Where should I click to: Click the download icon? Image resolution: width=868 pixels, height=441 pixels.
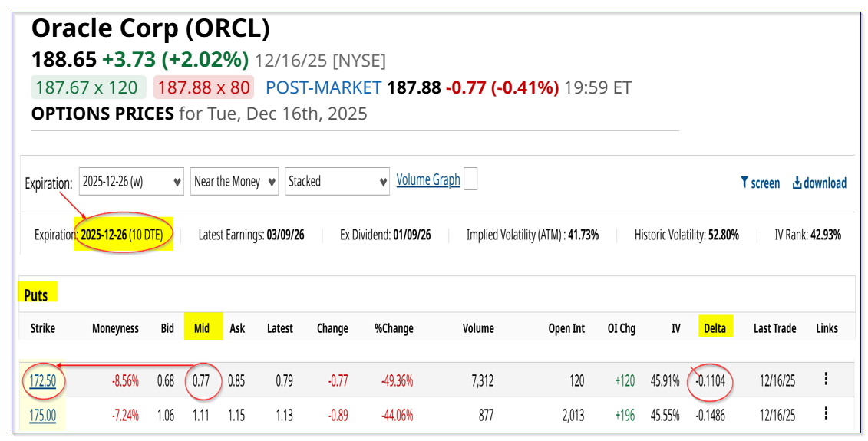click(x=797, y=183)
